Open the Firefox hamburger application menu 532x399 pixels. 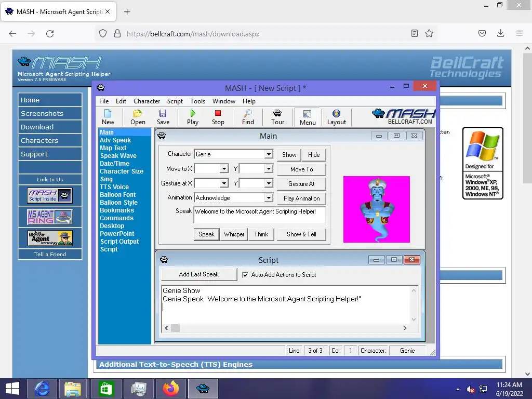coord(520,33)
